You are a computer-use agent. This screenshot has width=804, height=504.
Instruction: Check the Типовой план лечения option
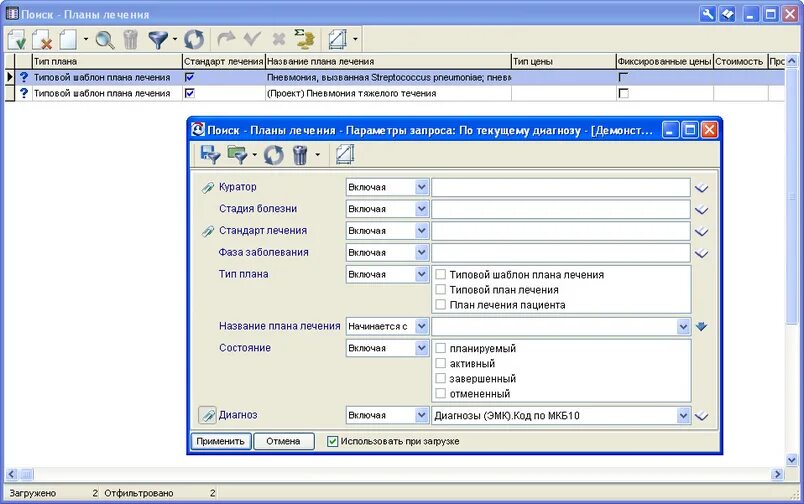tap(440, 290)
